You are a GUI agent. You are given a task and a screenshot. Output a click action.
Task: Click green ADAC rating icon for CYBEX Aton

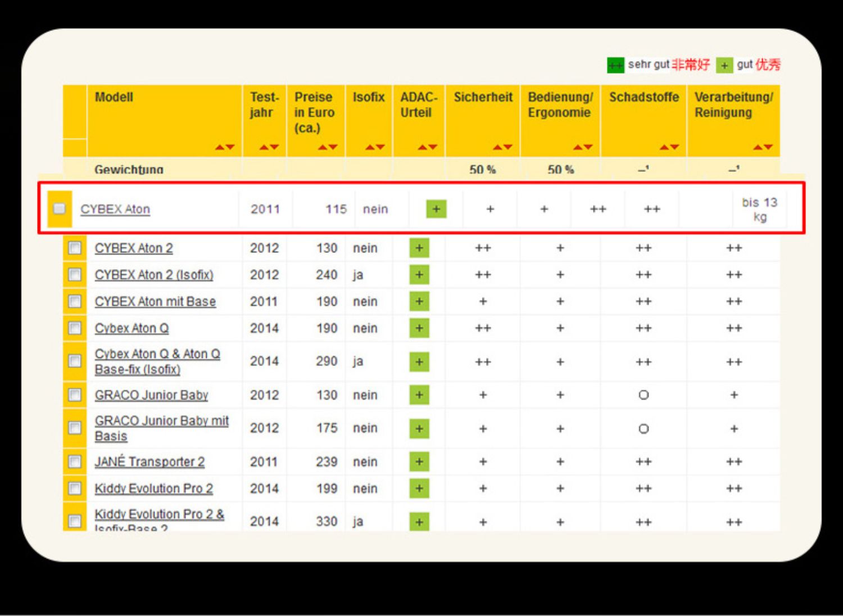tap(436, 209)
